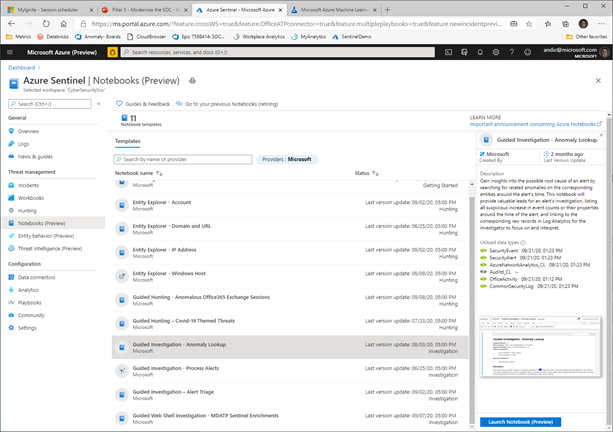Open Other favorites folder
Image resolution: width=613 pixels, height=432 pixels.
(586, 37)
